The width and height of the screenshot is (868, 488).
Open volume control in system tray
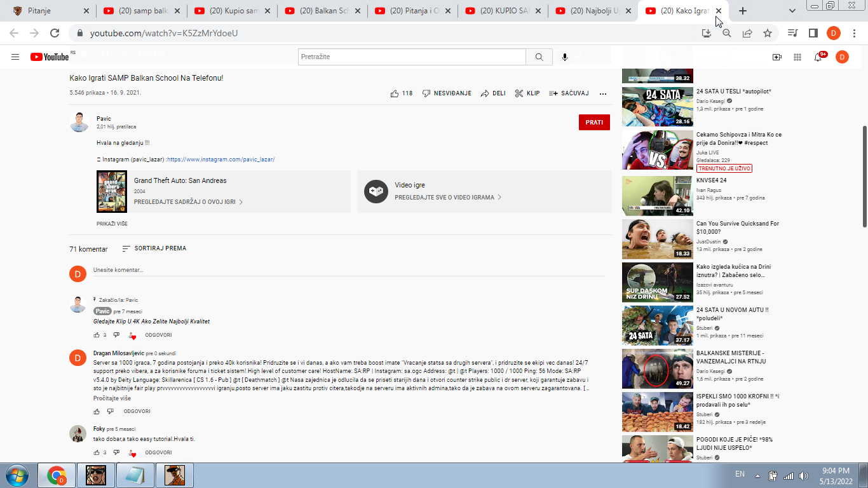tap(803, 475)
